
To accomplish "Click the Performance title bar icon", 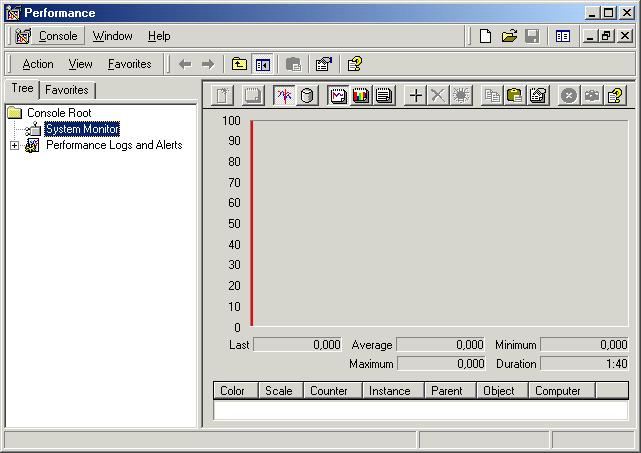I will pos(13,13).
